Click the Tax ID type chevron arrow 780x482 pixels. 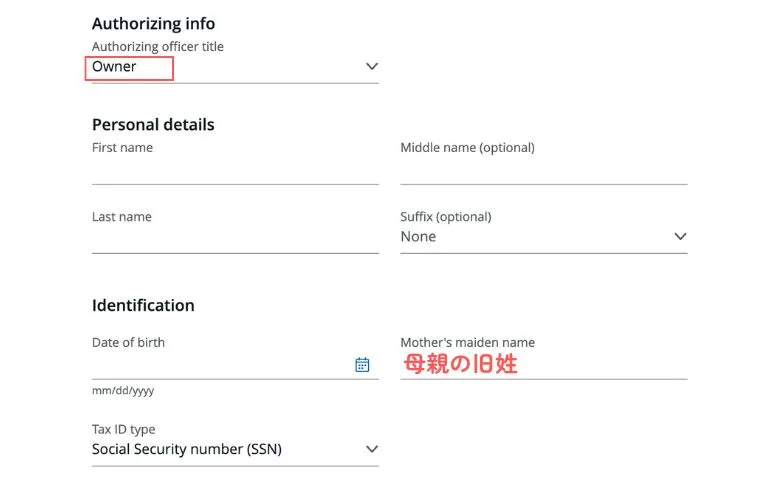click(x=372, y=449)
